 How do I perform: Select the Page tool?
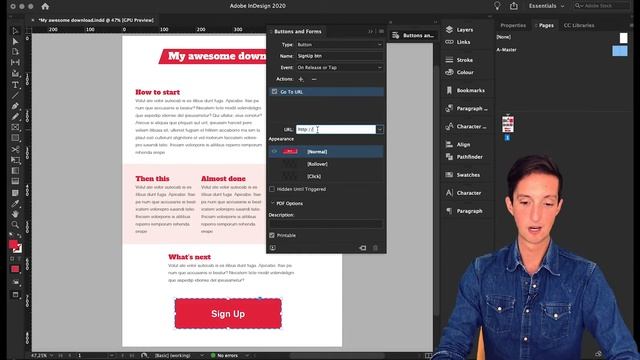pos(15,51)
